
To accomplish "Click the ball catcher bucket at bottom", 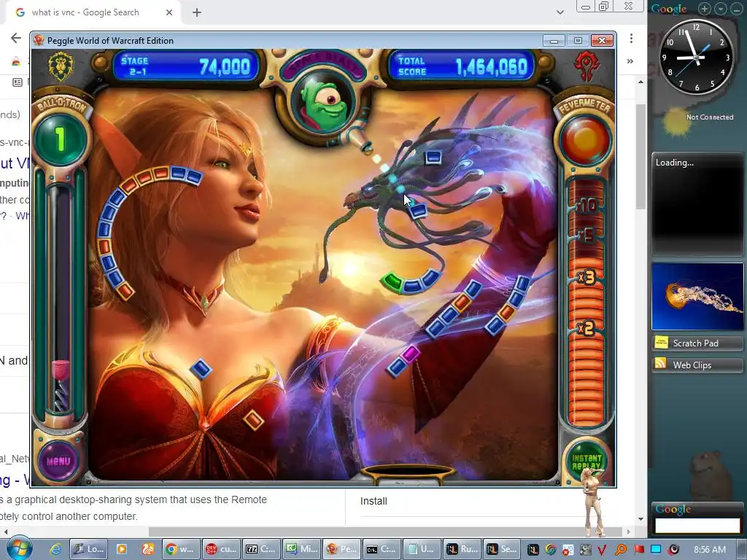I will coord(409,474).
